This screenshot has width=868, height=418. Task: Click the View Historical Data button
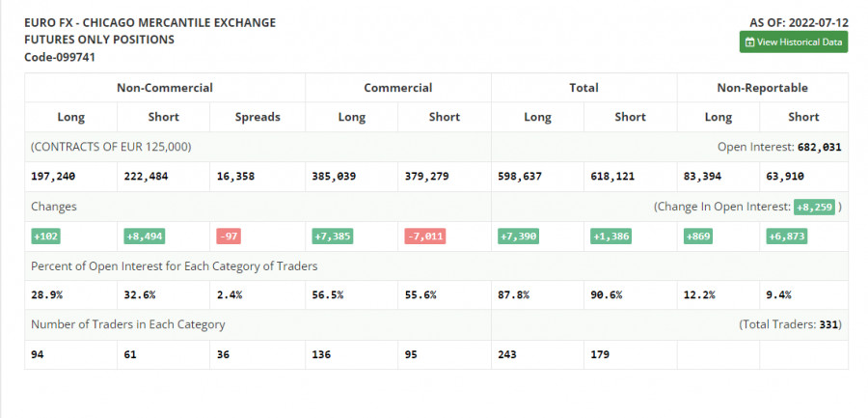point(794,42)
